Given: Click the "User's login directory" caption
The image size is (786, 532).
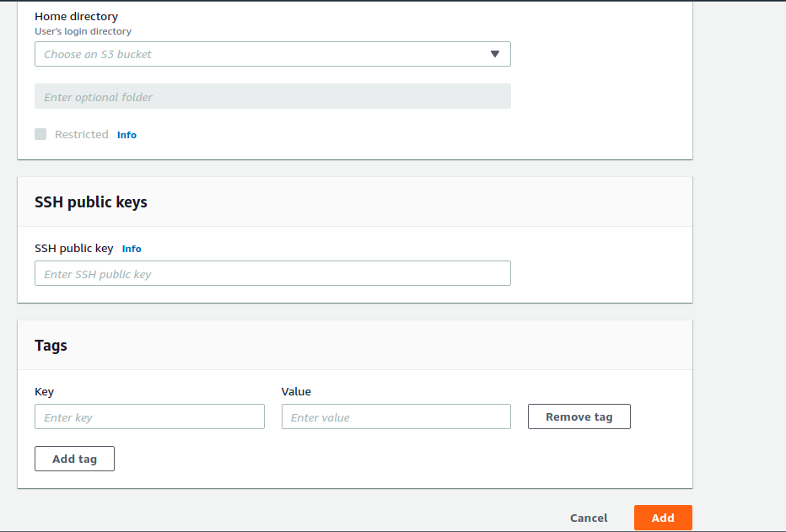Looking at the screenshot, I should pyautogui.click(x=83, y=31).
